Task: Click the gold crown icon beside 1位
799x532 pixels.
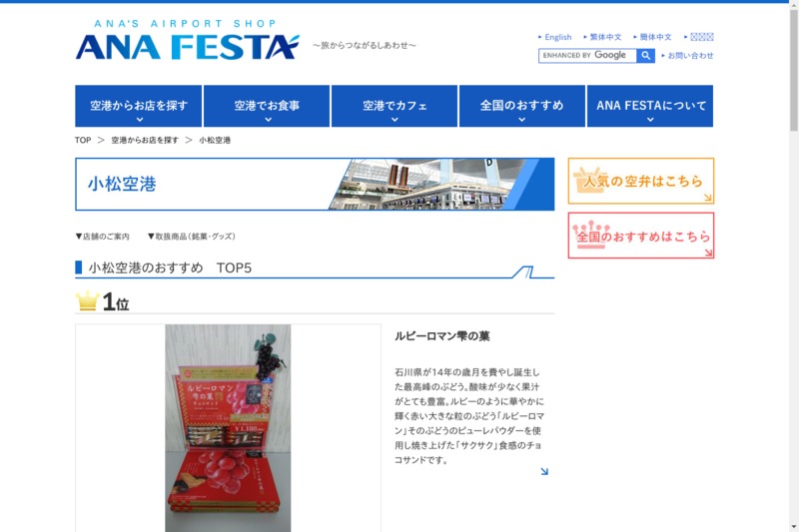Action: pyautogui.click(x=87, y=300)
